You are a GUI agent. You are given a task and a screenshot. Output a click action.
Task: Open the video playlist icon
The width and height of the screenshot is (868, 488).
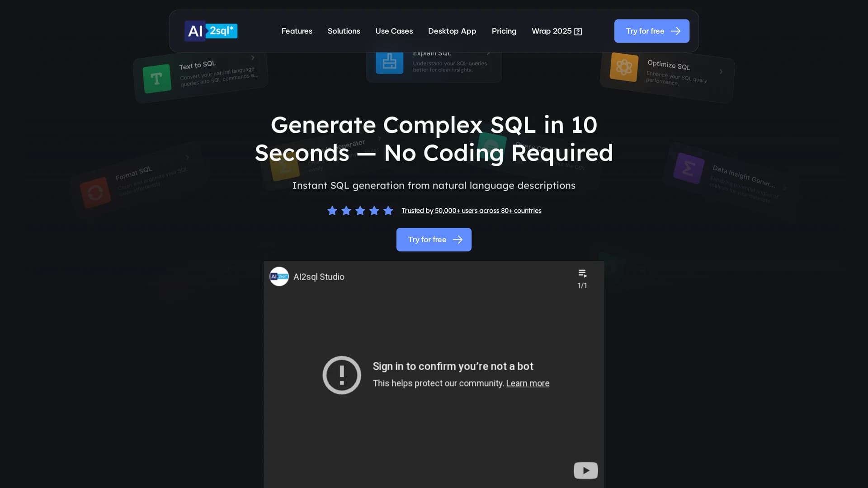(x=582, y=273)
